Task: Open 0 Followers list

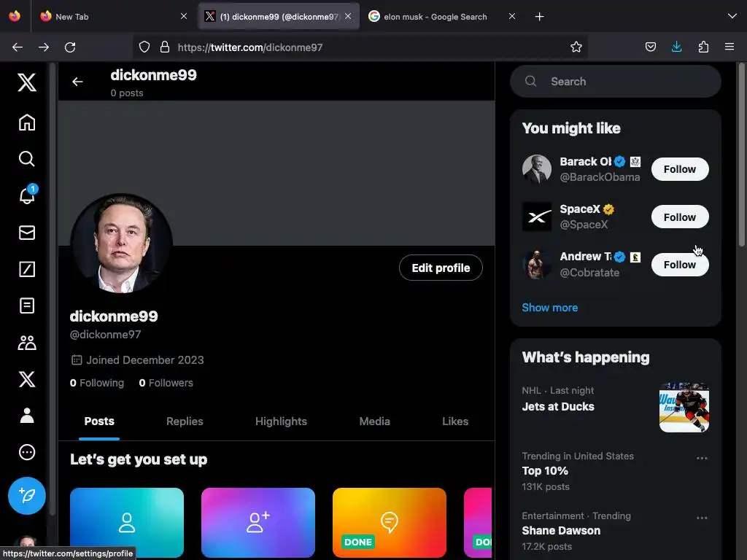Action: click(166, 383)
